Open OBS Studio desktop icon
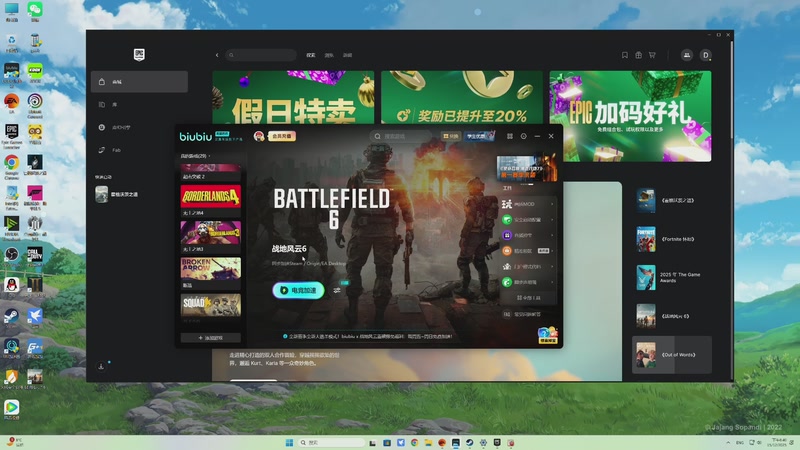 click(x=11, y=256)
